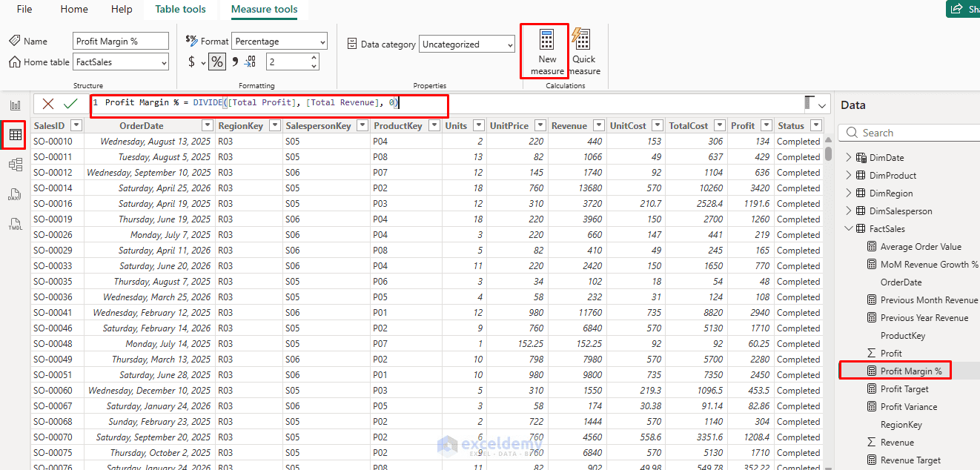Screen dimensions: 980x470
Task: Click the Data category icon
Action: tap(352, 44)
